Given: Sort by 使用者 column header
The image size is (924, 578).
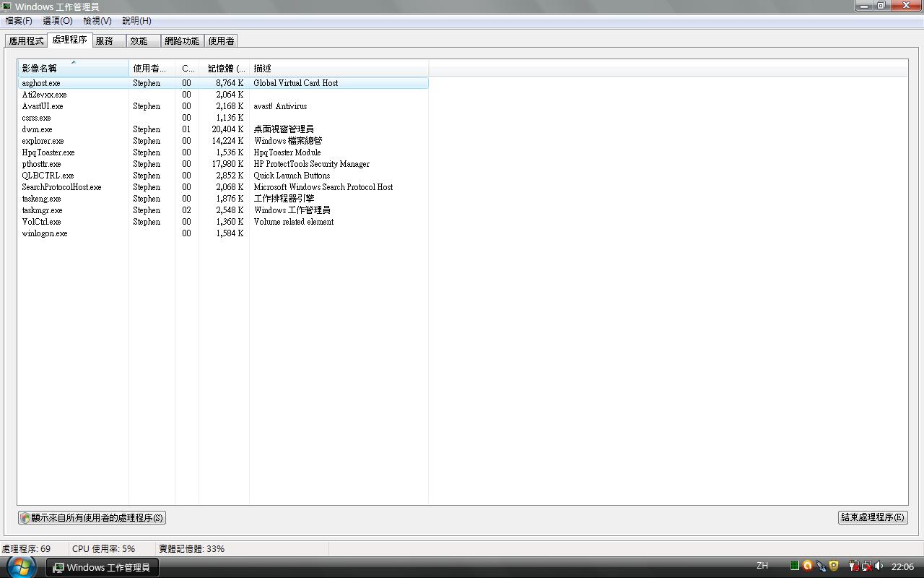Looking at the screenshot, I should click(152, 69).
